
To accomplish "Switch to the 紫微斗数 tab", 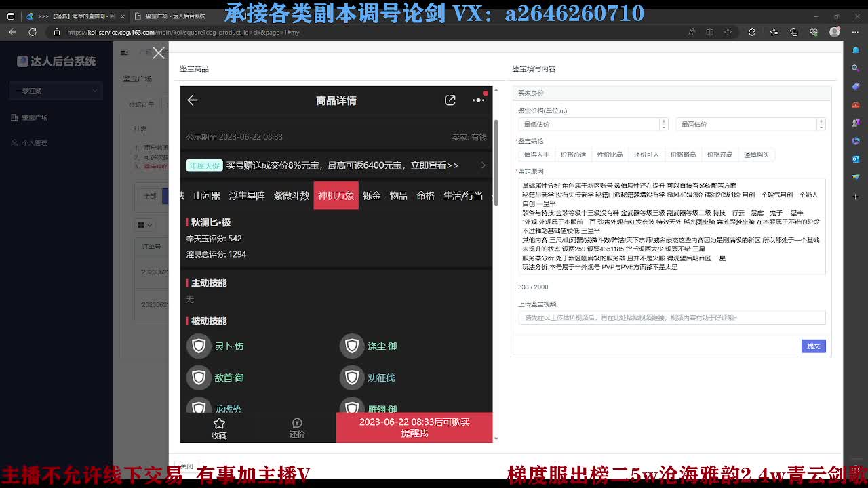I will 291,196.
